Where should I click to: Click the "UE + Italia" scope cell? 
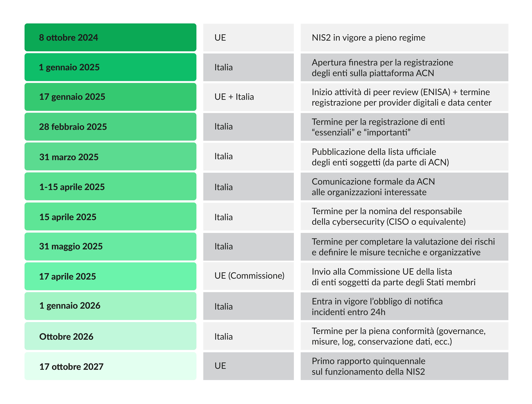coord(248,97)
